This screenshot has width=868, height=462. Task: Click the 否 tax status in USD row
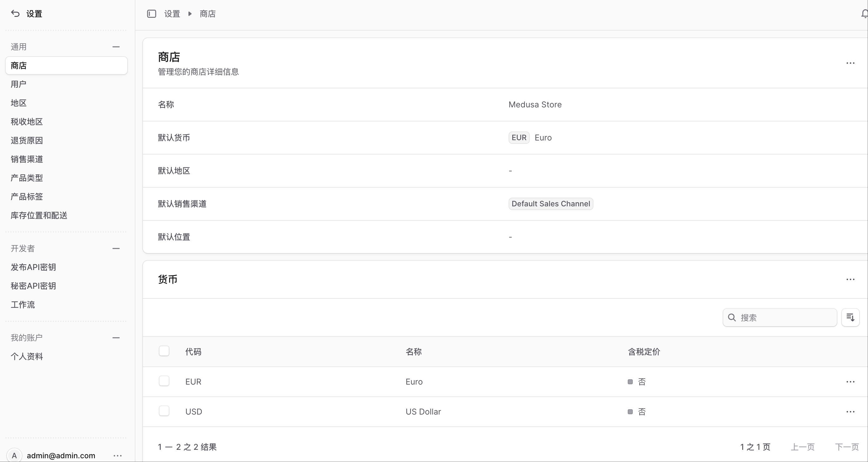coord(637,412)
